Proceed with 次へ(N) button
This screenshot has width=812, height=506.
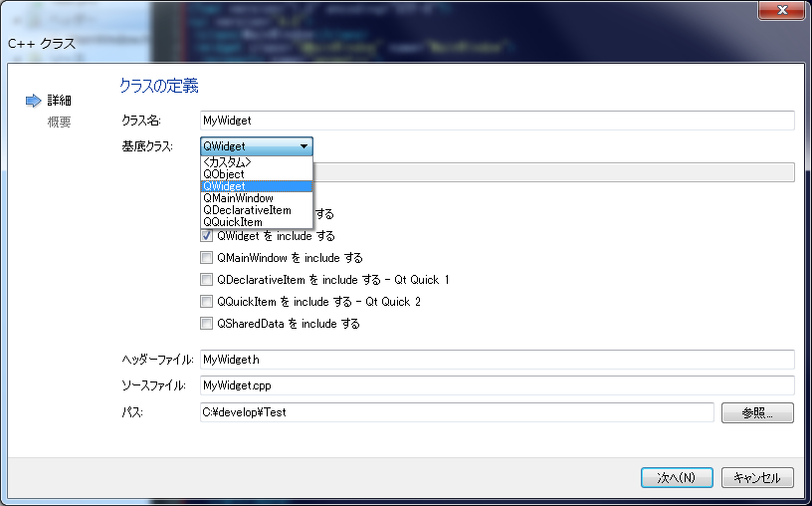tap(677, 477)
